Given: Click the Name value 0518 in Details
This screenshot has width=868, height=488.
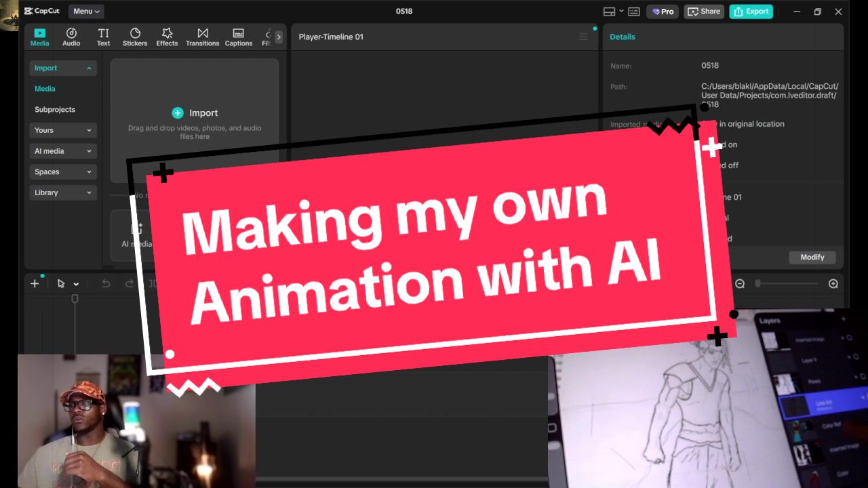Looking at the screenshot, I should pyautogui.click(x=710, y=66).
